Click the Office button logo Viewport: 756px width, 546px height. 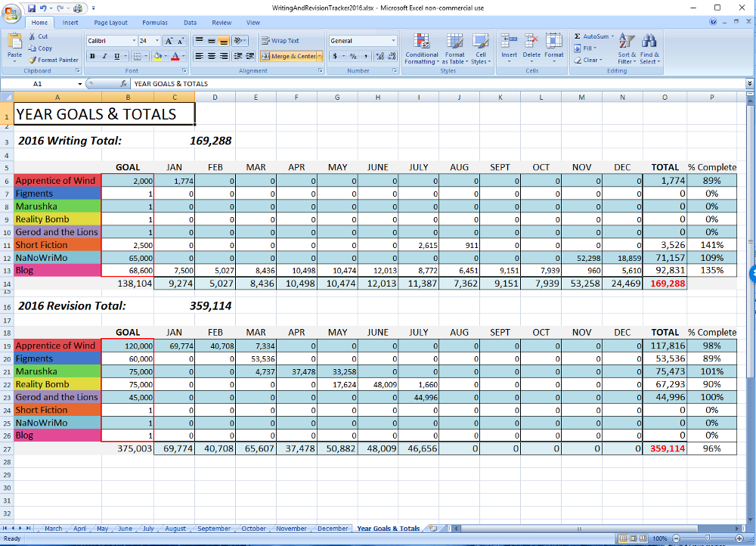(x=12, y=13)
